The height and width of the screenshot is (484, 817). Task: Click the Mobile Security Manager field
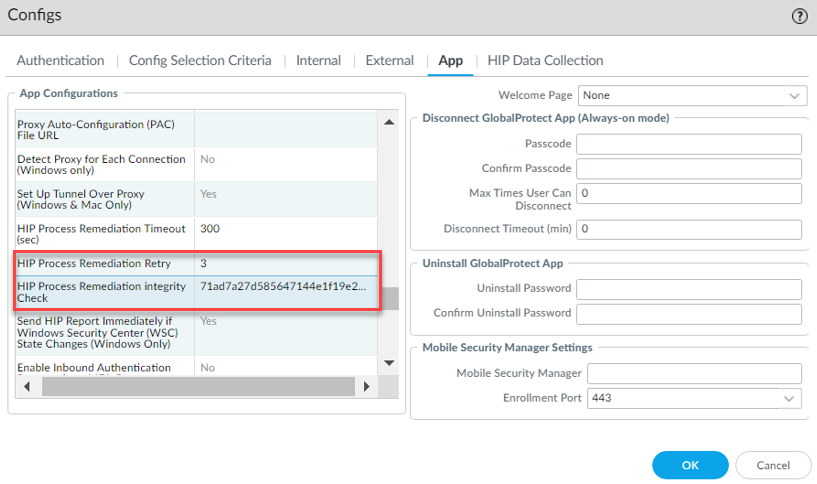tap(694, 373)
